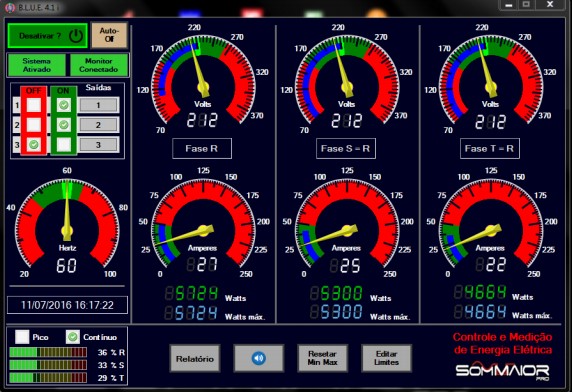The height and width of the screenshot is (392, 572).
Task: Open Editar Limites
Action: (386, 358)
